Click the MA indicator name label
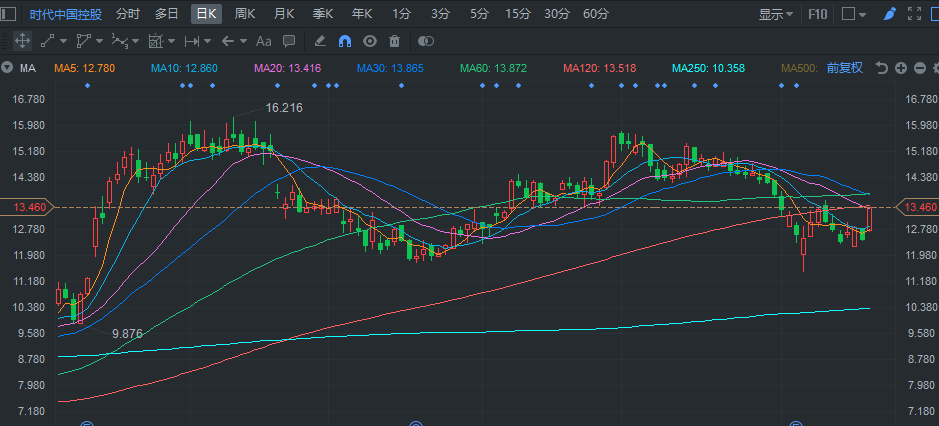Viewport: 939px width, 426px height. point(28,68)
